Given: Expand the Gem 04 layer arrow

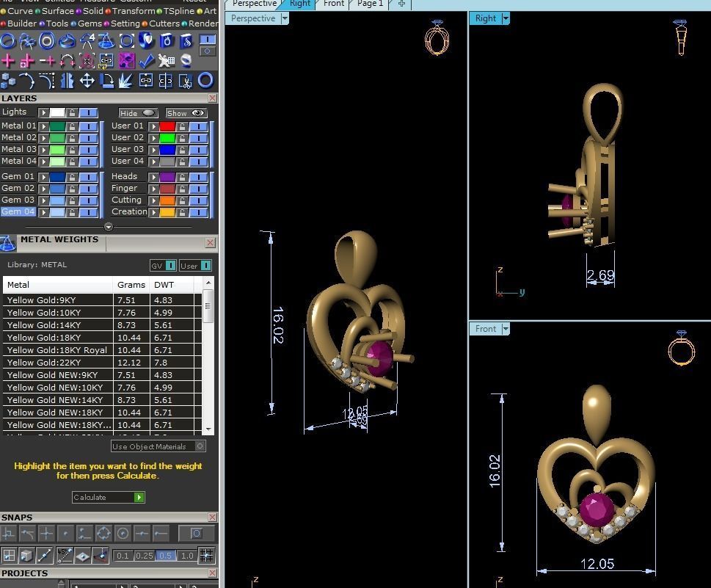Looking at the screenshot, I should click(x=43, y=212).
